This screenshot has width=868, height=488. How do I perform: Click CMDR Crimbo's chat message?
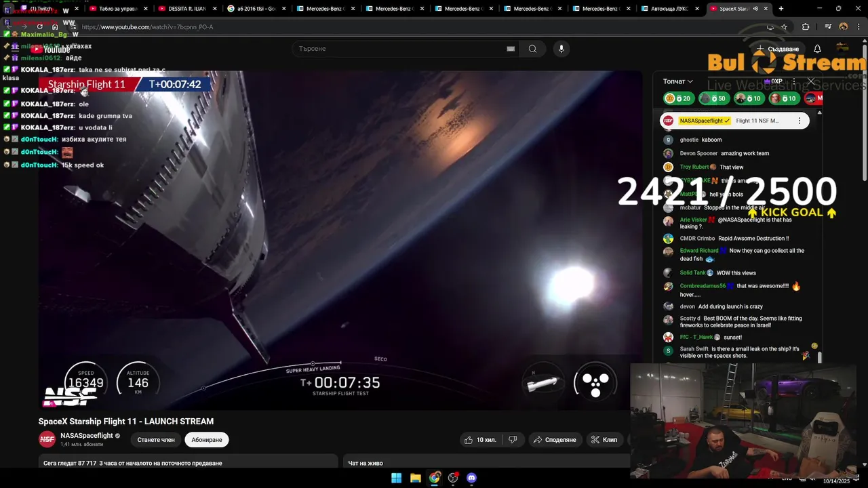click(x=753, y=239)
